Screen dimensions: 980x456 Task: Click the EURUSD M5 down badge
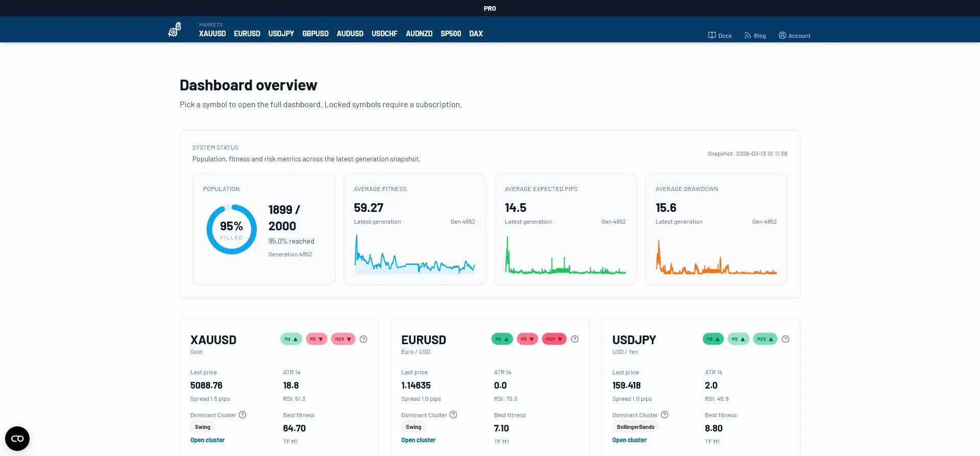[527, 339]
